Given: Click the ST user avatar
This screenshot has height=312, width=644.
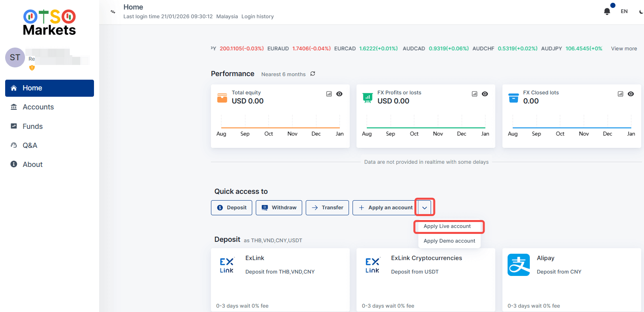Looking at the screenshot, I should coord(15,57).
